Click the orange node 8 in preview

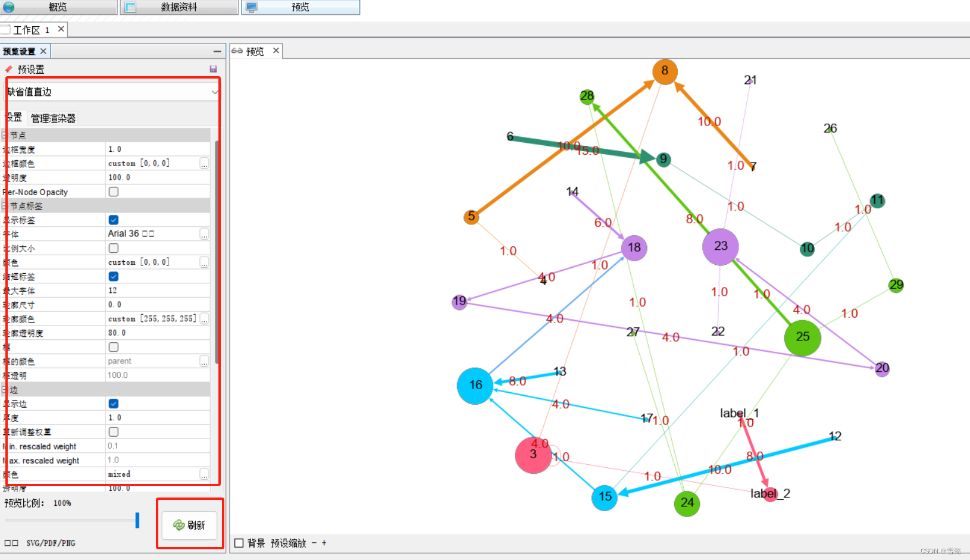pos(665,71)
